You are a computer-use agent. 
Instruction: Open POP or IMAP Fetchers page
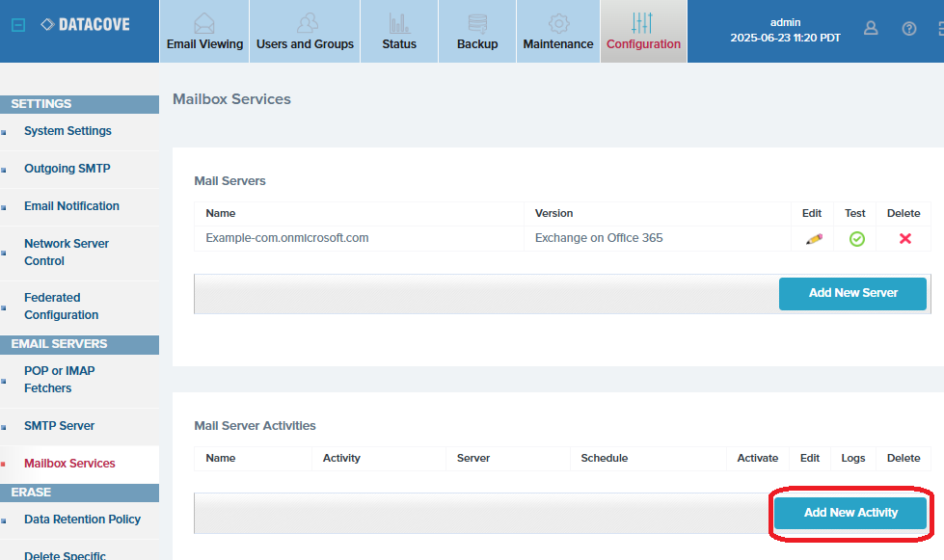coord(60,380)
